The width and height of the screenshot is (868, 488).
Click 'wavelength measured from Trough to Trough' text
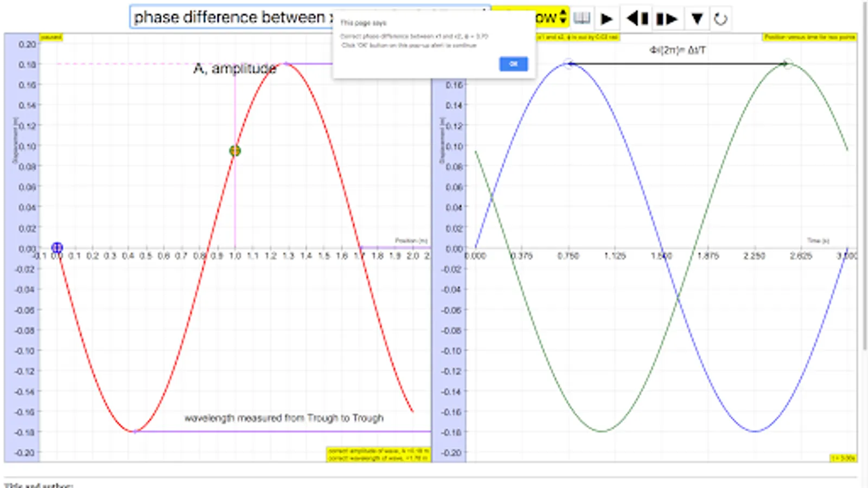pyautogui.click(x=284, y=418)
